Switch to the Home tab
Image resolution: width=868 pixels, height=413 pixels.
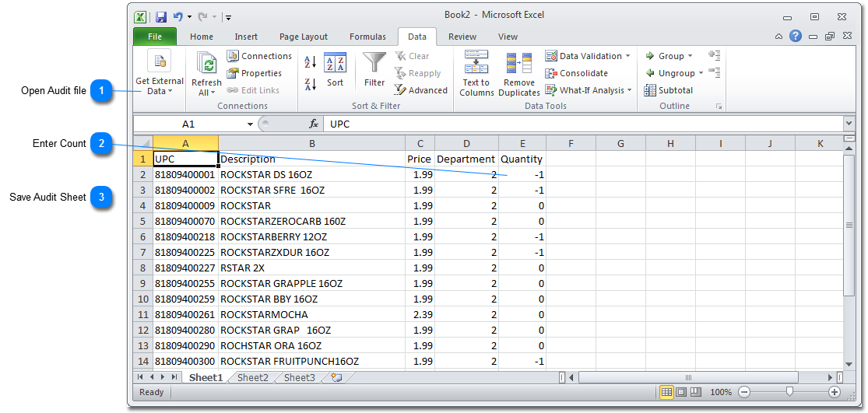pos(202,37)
